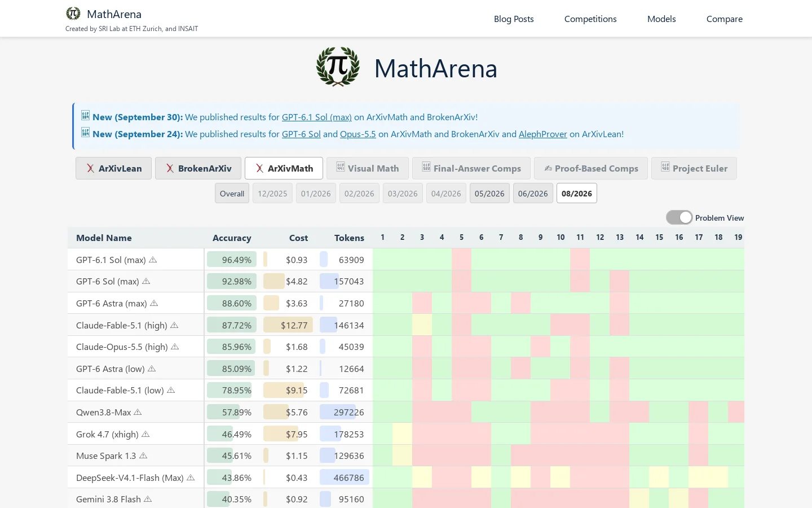Click warning icon beside Claude-Opus-5.5 (high)
812x508 pixels.
coord(175,347)
